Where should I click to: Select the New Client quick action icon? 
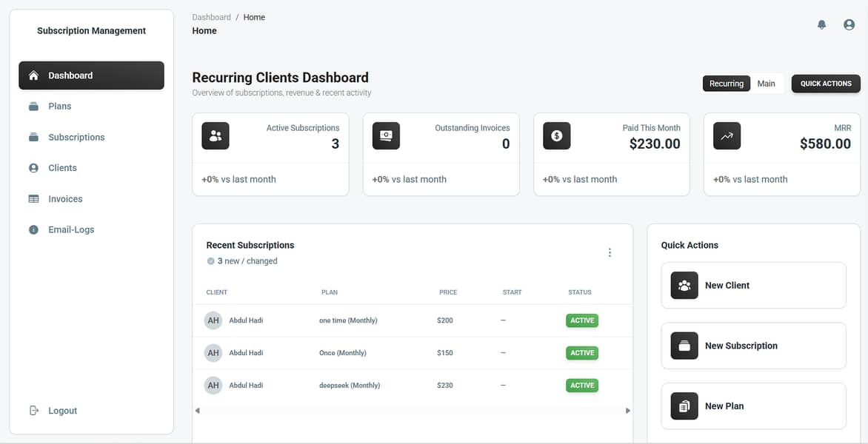pyautogui.click(x=683, y=285)
